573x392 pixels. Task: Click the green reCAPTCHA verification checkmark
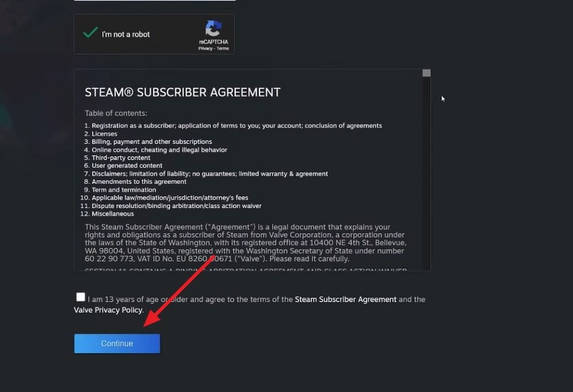point(90,31)
